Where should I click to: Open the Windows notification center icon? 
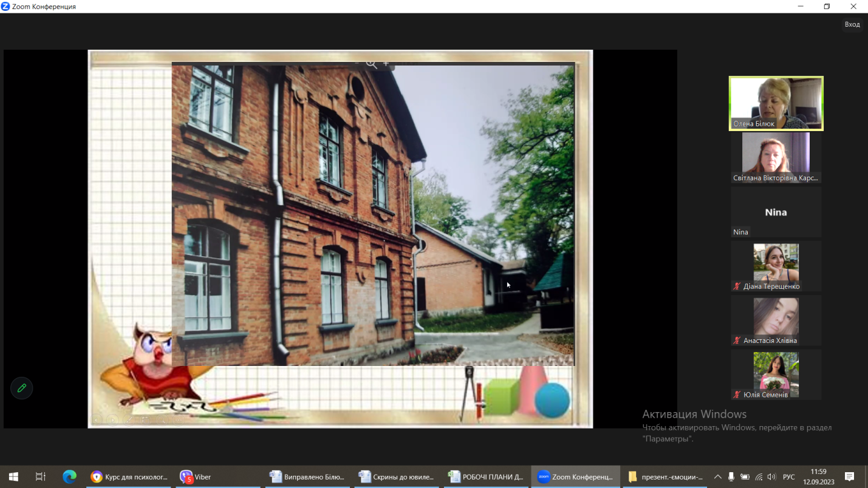click(850, 477)
